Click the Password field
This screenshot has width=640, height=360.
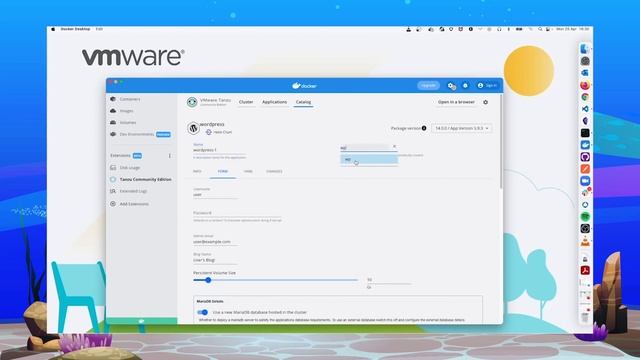coord(237,213)
